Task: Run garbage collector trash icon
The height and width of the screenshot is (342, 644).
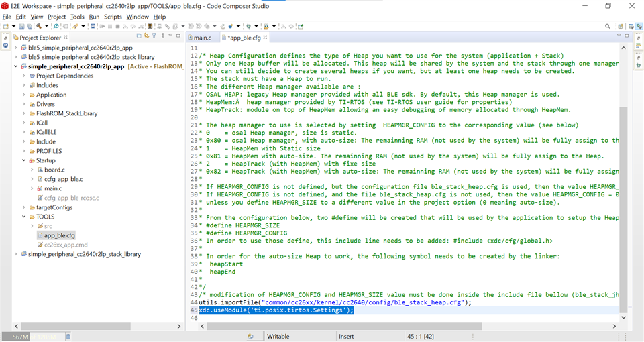Action: [68, 337]
